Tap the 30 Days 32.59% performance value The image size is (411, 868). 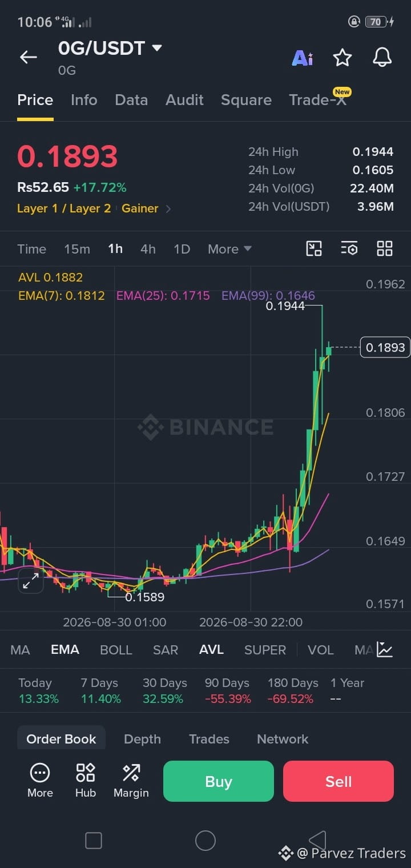click(163, 699)
